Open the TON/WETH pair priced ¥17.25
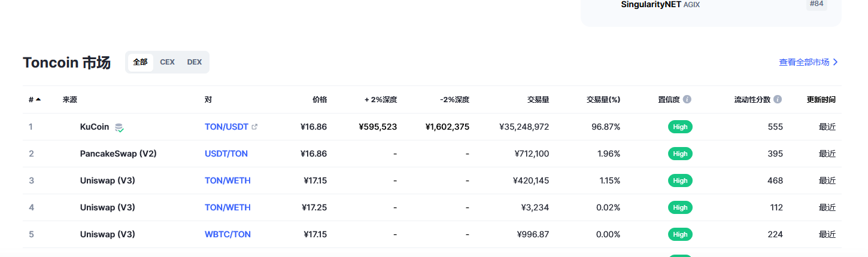The height and width of the screenshot is (257, 868). pyautogui.click(x=227, y=207)
